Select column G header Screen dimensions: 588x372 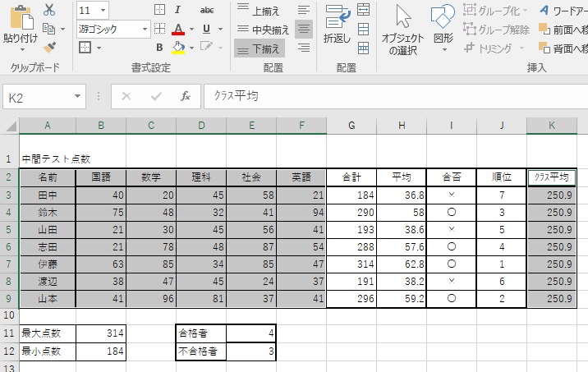pyautogui.click(x=351, y=126)
